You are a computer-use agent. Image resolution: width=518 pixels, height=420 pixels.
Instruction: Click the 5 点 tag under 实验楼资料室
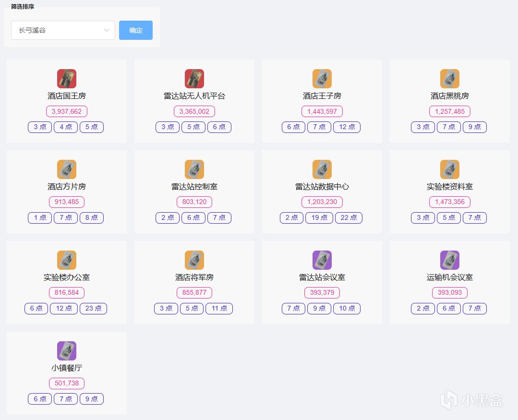pos(449,217)
